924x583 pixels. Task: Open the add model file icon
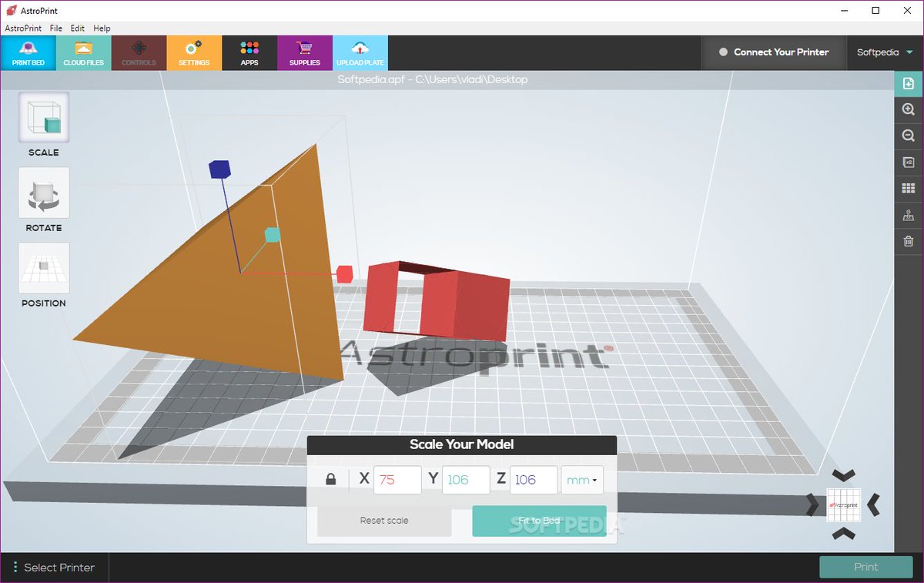tap(909, 83)
